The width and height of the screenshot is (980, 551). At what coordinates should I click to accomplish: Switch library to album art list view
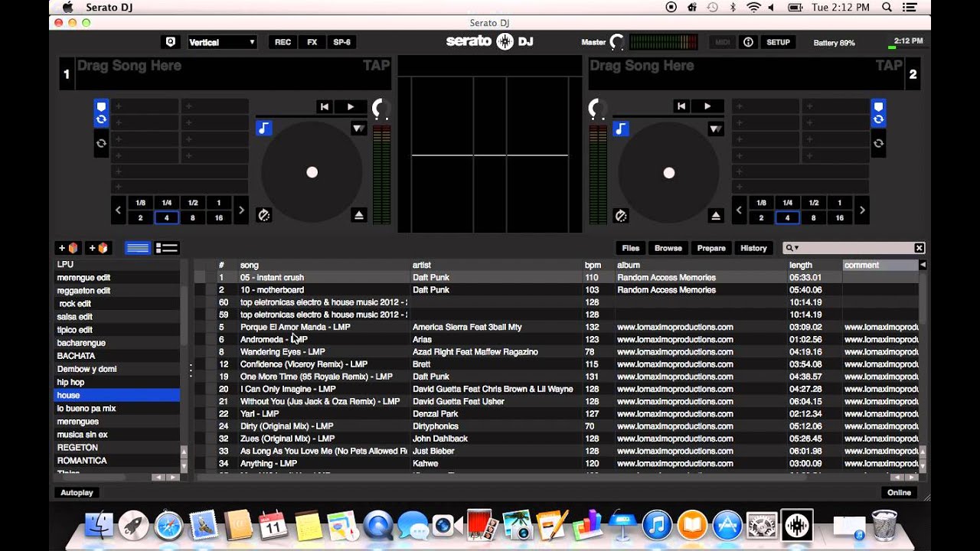166,248
